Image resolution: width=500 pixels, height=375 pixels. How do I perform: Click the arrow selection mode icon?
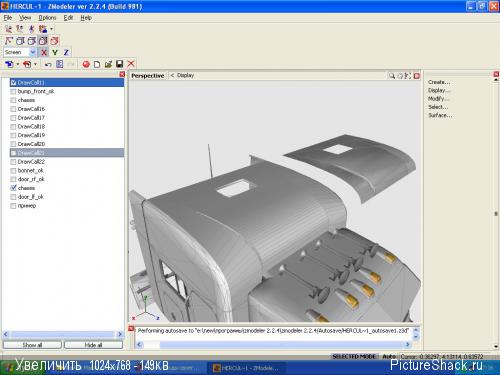coord(9,41)
